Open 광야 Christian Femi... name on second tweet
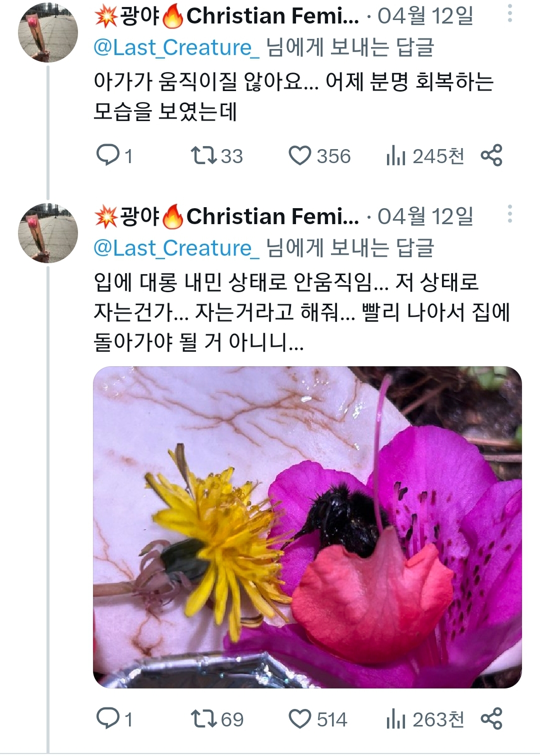 click(x=226, y=216)
